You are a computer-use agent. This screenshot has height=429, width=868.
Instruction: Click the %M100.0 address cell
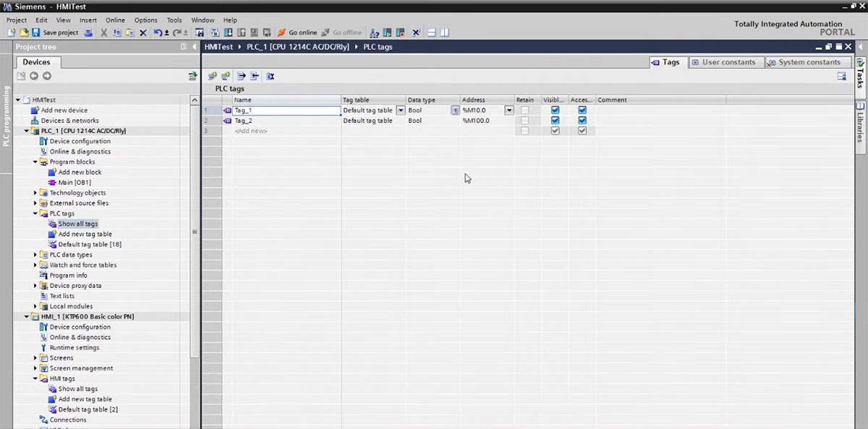[488, 121]
